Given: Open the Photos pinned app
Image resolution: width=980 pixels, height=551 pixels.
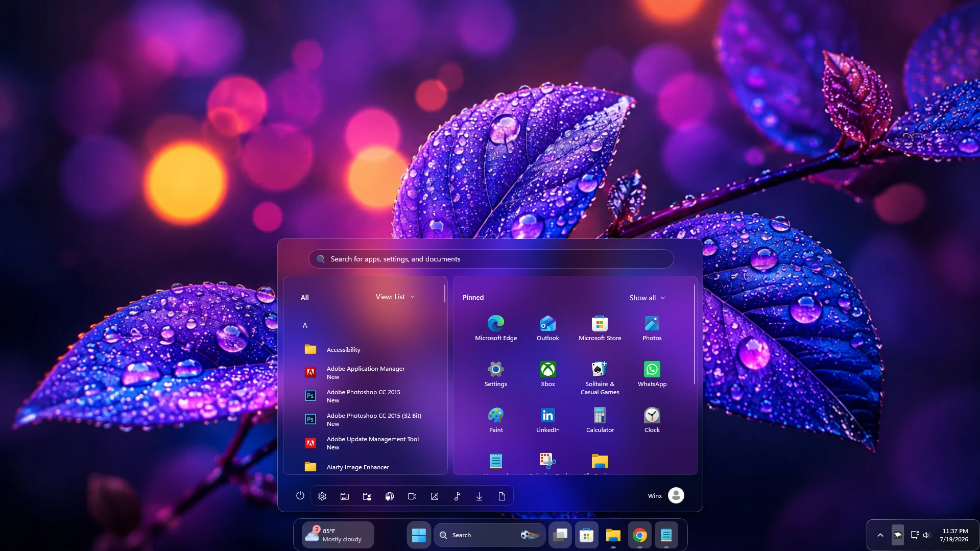Looking at the screenshot, I should [x=652, y=328].
